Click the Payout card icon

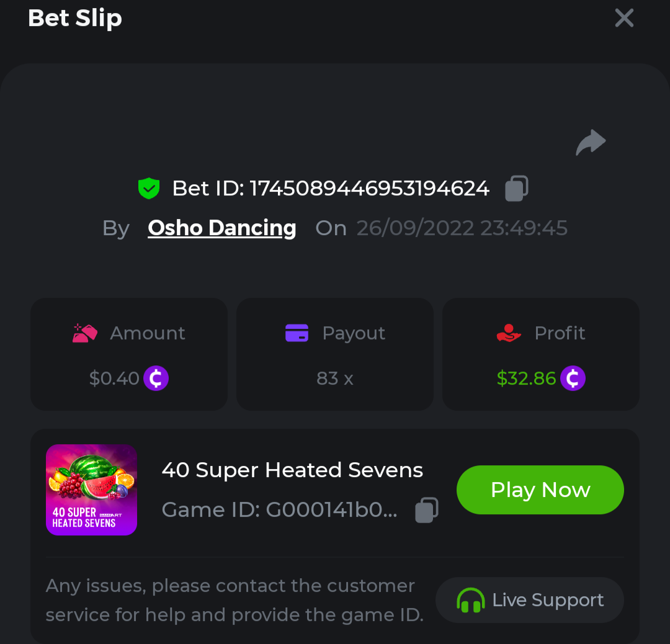tap(297, 333)
